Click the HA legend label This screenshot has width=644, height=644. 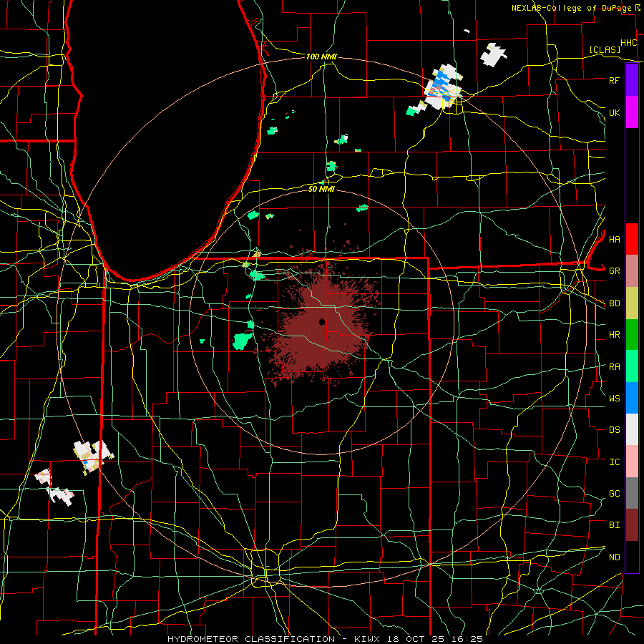pyautogui.click(x=615, y=239)
